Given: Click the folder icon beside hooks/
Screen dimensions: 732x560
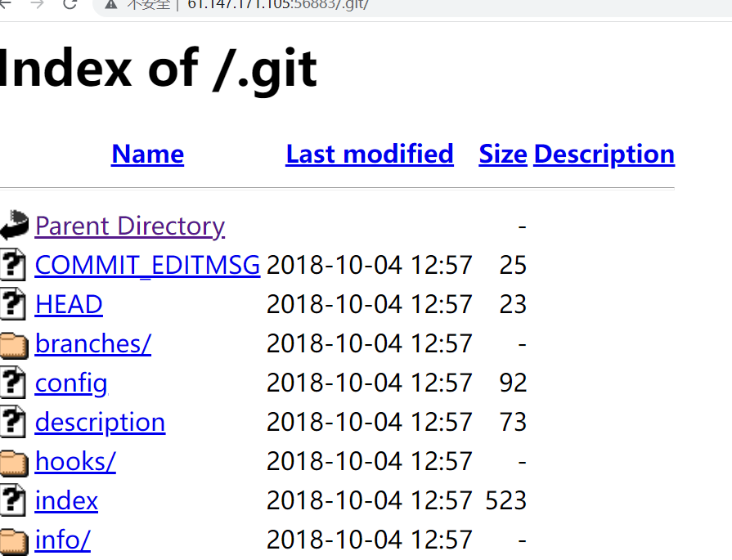Looking at the screenshot, I should (x=14, y=462).
